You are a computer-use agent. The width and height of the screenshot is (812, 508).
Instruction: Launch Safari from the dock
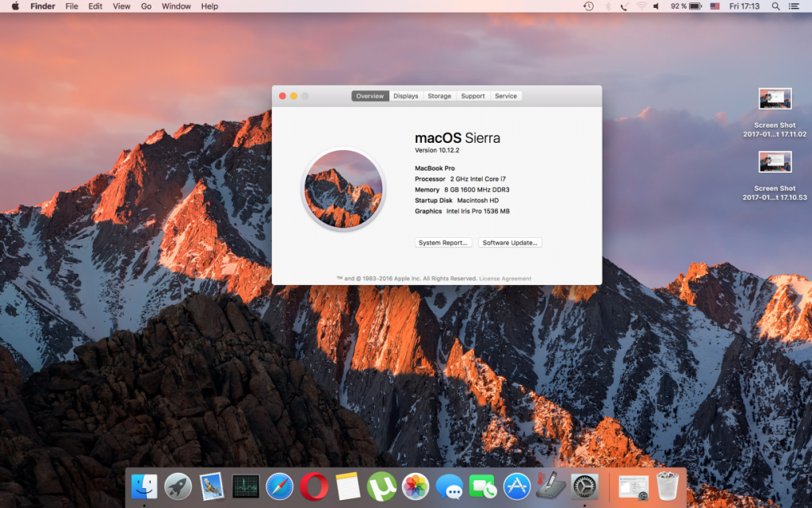coord(280,486)
